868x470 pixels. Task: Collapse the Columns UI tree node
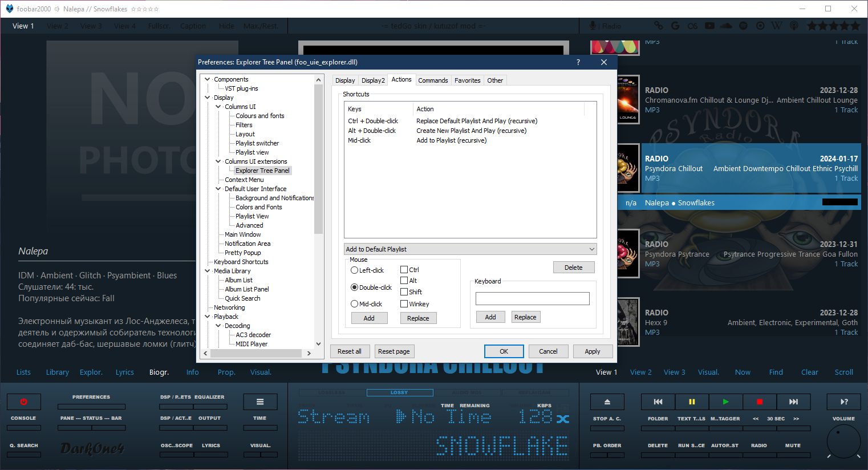(x=218, y=107)
